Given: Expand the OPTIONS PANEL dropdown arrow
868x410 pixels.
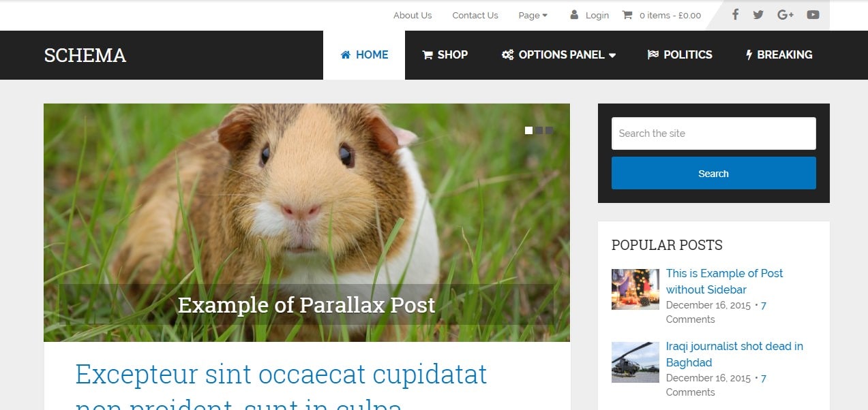Looking at the screenshot, I should (612, 55).
